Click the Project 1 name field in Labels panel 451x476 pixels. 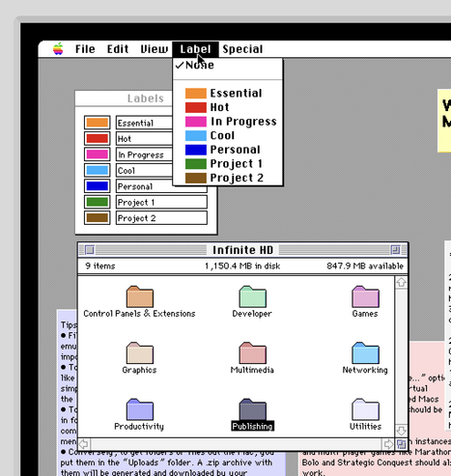[x=161, y=202]
